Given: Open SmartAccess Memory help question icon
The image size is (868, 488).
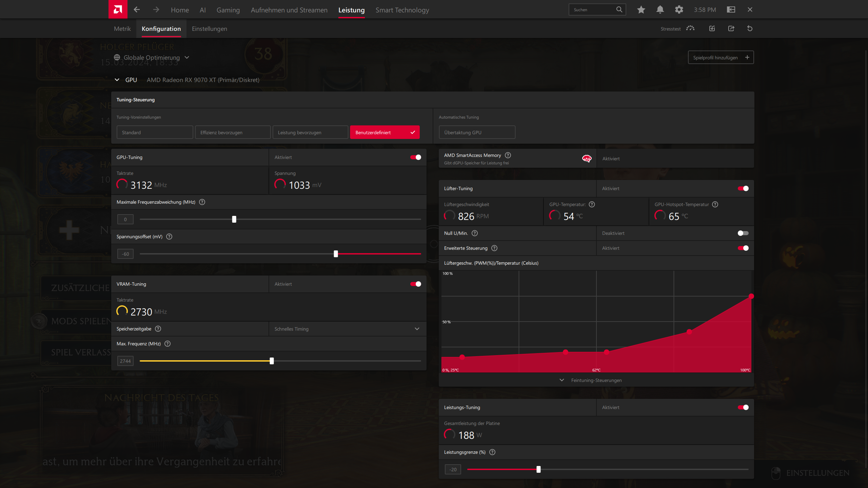Looking at the screenshot, I should 508,155.
